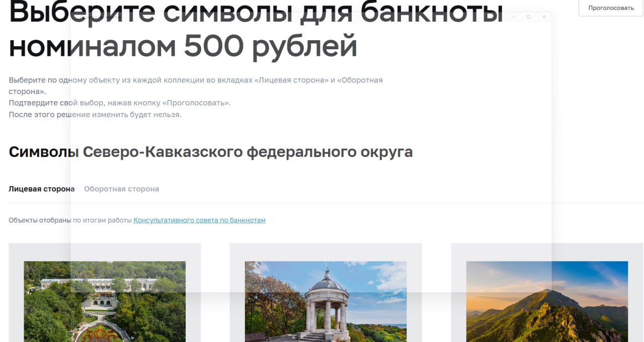The height and width of the screenshot is (342, 644).
Task: Open the Оборотная сторона tab
Action: (x=121, y=189)
